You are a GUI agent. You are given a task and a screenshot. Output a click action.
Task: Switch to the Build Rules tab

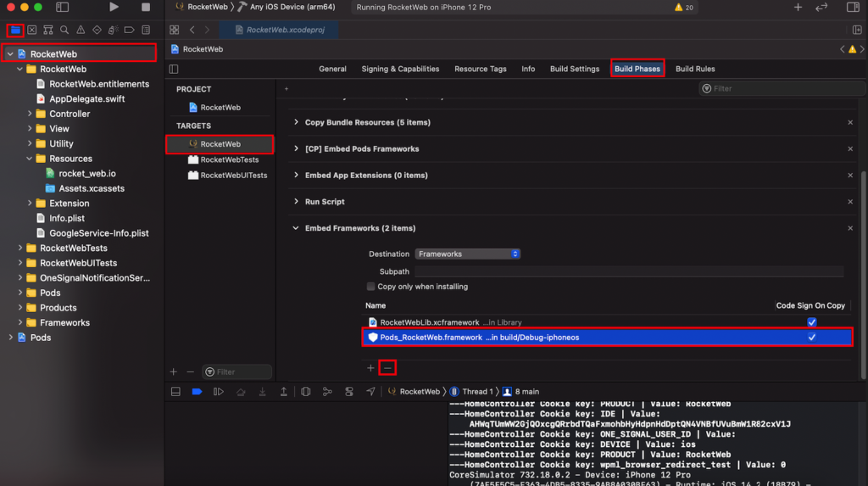pyautogui.click(x=695, y=70)
